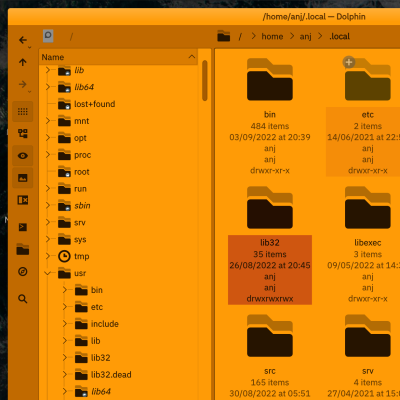The image size is (400, 400).
Task: Expand the run tree node
Action: click(x=48, y=189)
